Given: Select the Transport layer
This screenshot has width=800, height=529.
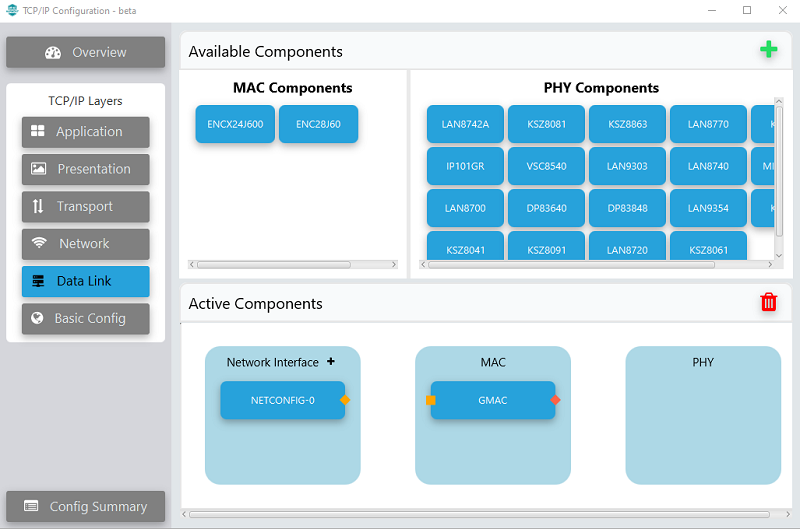Looking at the screenshot, I should (x=86, y=206).
